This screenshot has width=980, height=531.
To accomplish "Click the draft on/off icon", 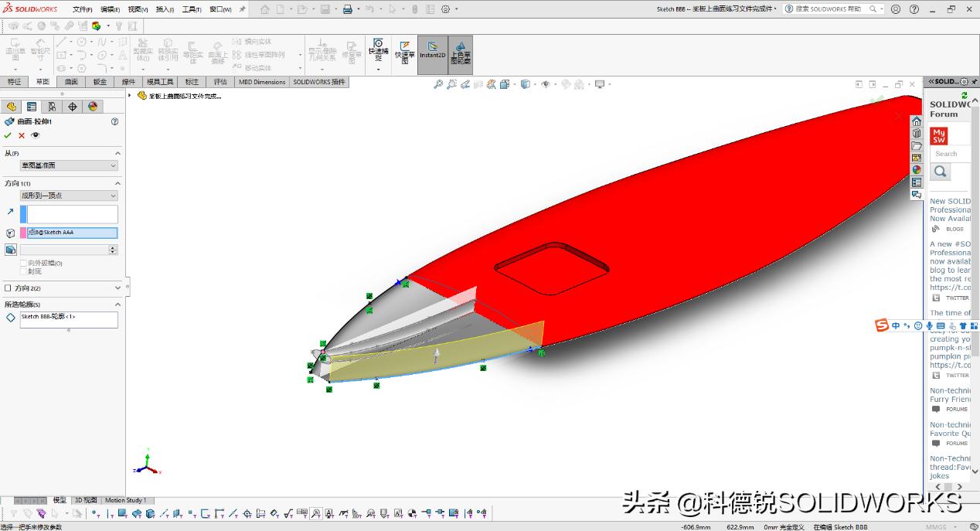I will point(10,250).
